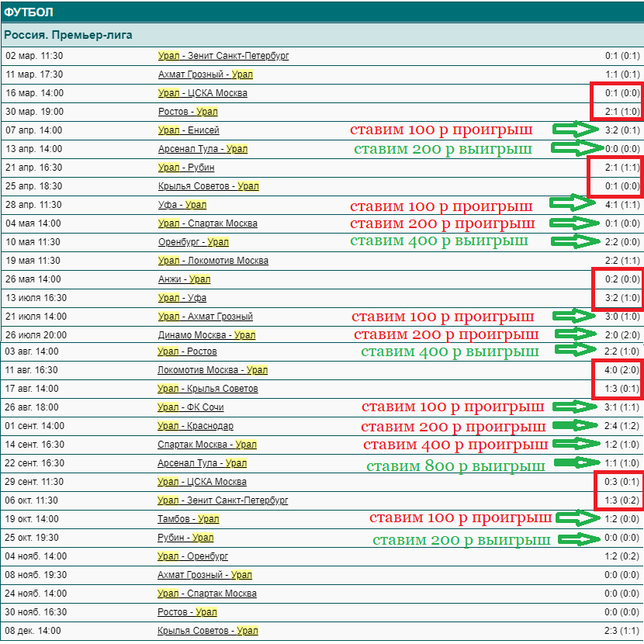Open the Локомотив Москва - Урал match link
The image size is (644, 644).
tap(213, 370)
